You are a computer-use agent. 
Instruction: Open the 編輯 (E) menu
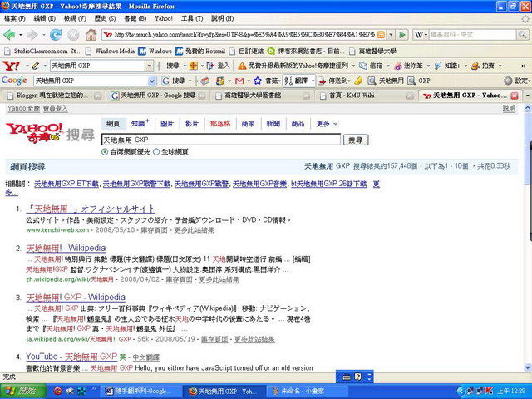44,18
